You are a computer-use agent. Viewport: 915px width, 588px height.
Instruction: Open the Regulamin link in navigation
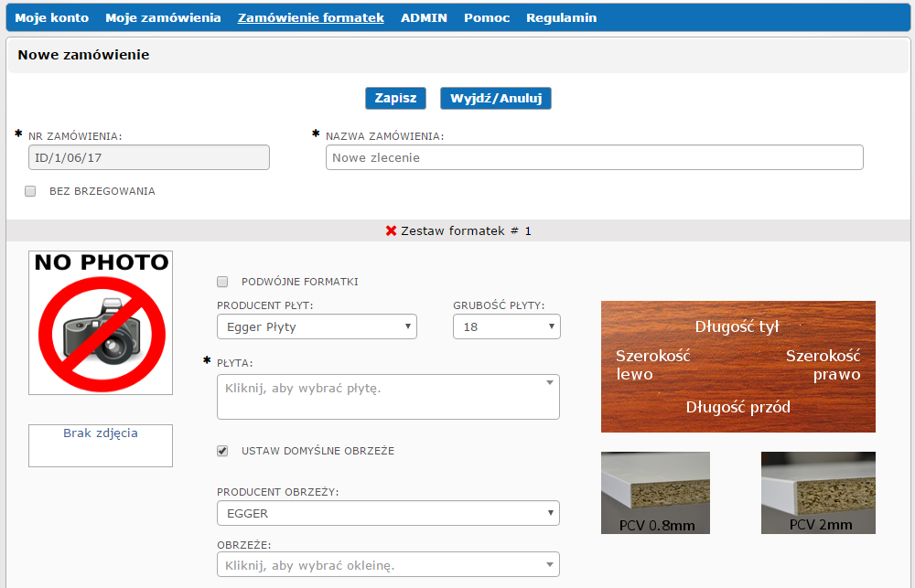pyautogui.click(x=561, y=17)
